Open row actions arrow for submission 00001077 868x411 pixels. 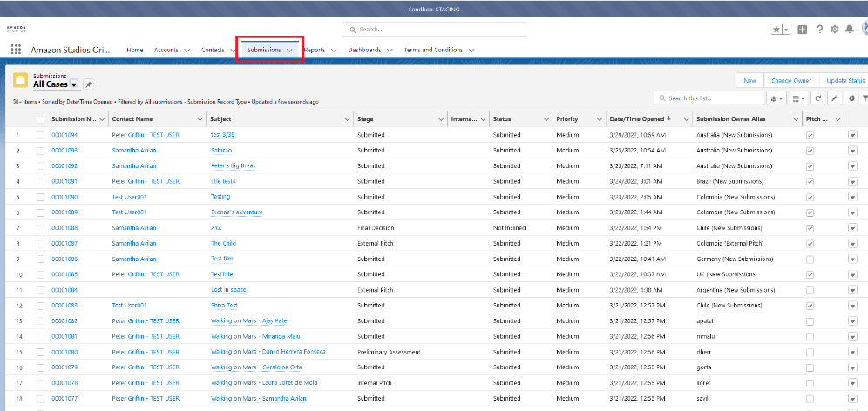point(852,398)
